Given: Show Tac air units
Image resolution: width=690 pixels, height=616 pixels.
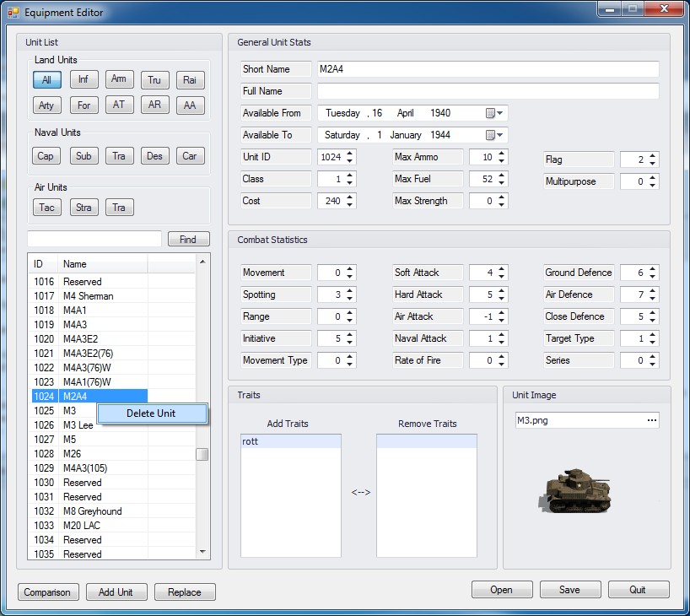Looking at the screenshot, I should point(46,208).
